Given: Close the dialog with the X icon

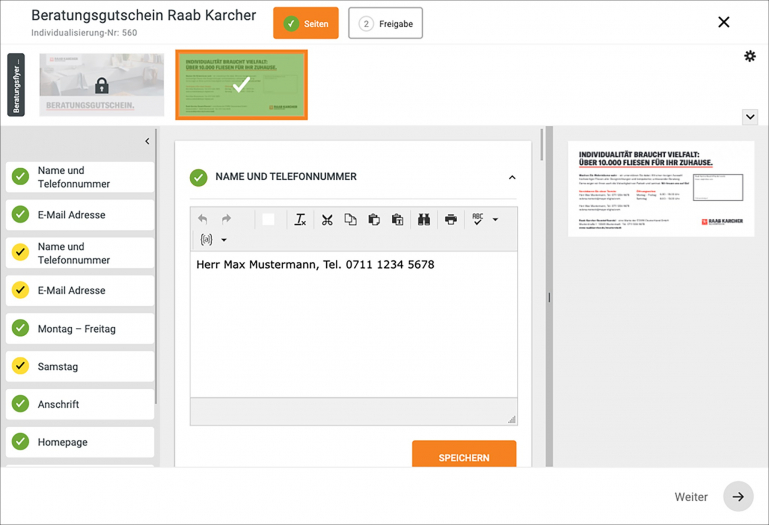Looking at the screenshot, I should click(724, 22).
